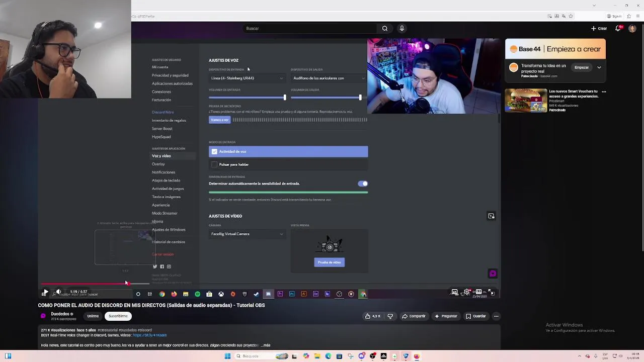Open the Línea (4- Steinberg UR44) input dropdown

coord(247,78)
